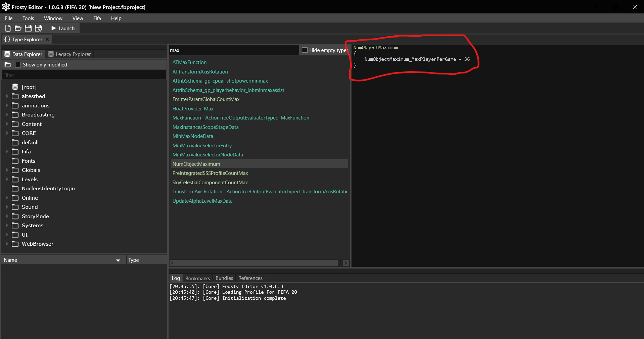The width and height of the screenshot is (644, 339).
Task: Click the CORE folder icon
Action: click(x=15, y=133)
